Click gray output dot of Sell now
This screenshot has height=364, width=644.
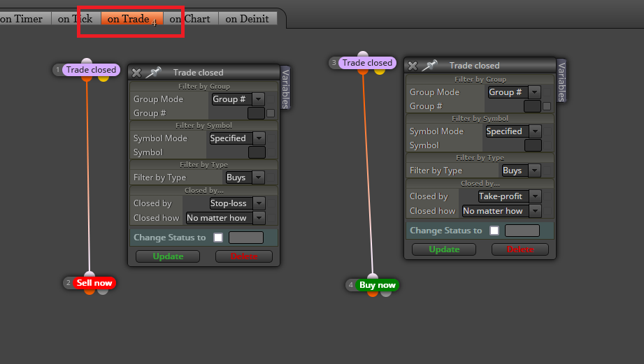103,291
